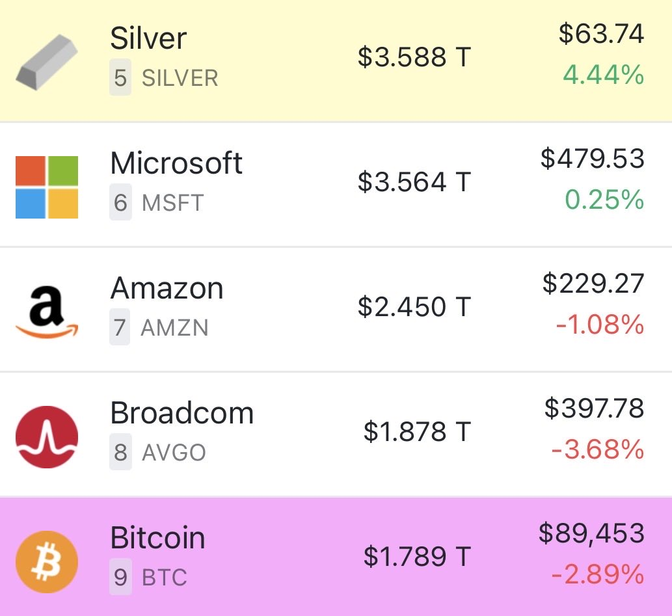Click Broadcom's -3.68% daily change
The image size is (672, 616).
pyautogui.click(x=597, y=449)
